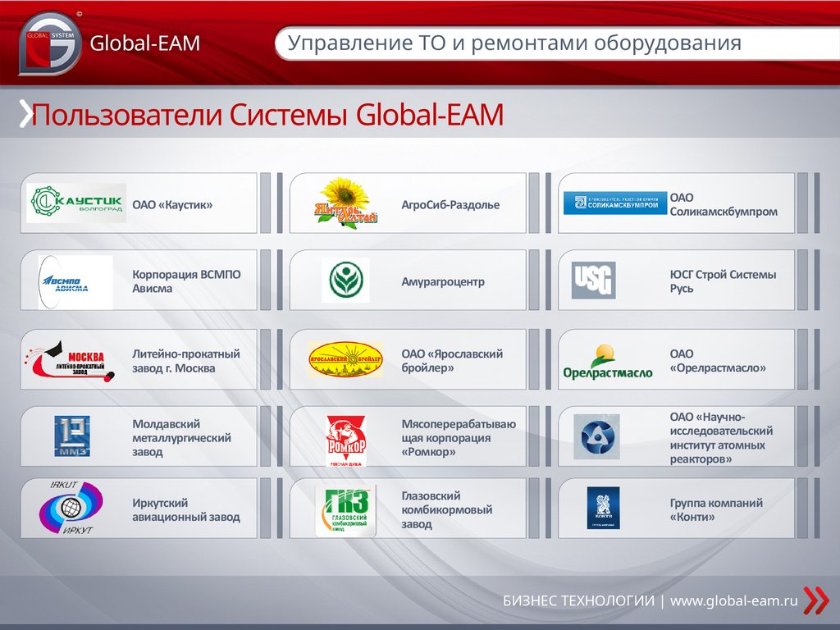Viewport: 840px width, 630px height.
Task: Click the white chevron before the heading
Action: 25,113
